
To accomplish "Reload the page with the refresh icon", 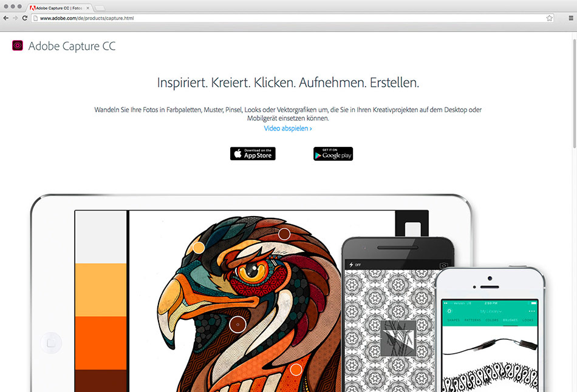I will point(25,18).
